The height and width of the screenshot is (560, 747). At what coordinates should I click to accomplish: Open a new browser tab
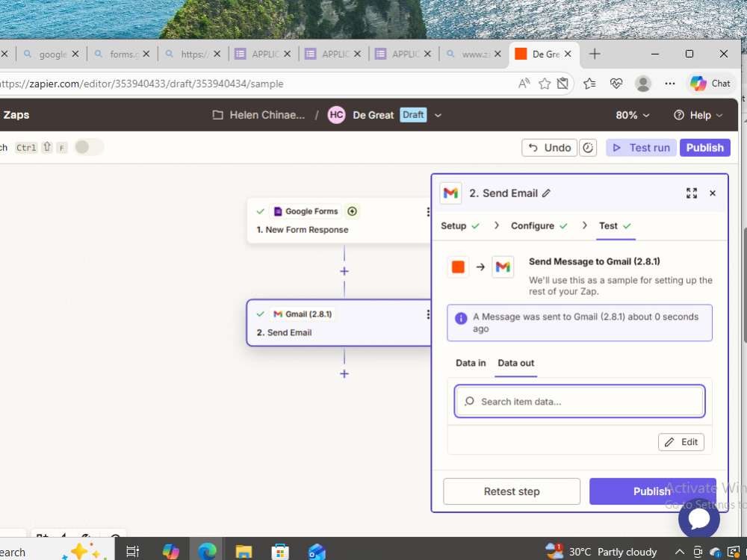click(595, 54)
